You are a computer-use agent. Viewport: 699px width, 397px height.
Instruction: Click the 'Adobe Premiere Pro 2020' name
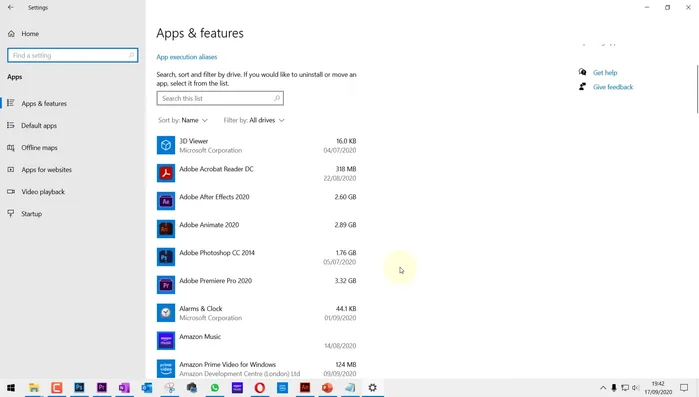(215, 281)
